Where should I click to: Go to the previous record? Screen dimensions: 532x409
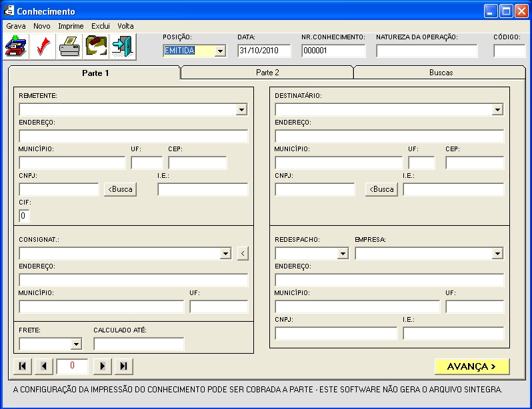point(44,366)
